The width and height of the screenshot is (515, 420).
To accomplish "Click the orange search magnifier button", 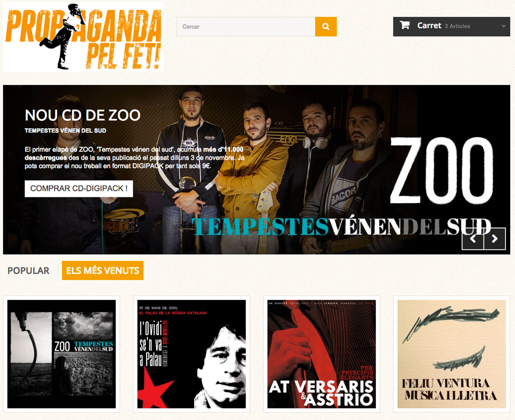I will tap(326, 27).
